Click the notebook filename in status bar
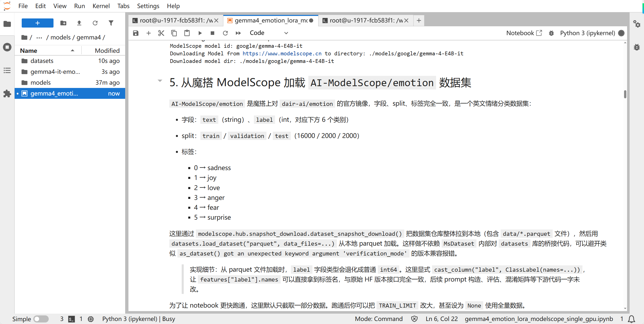Image resolution: width=644 pixels, height=324 pixels. [x=539, y=319]
